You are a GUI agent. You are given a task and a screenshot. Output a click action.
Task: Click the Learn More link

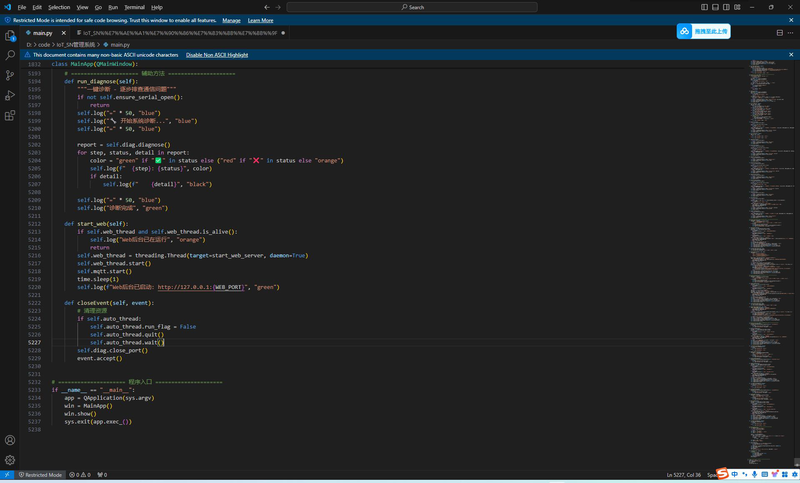[260, 20]
